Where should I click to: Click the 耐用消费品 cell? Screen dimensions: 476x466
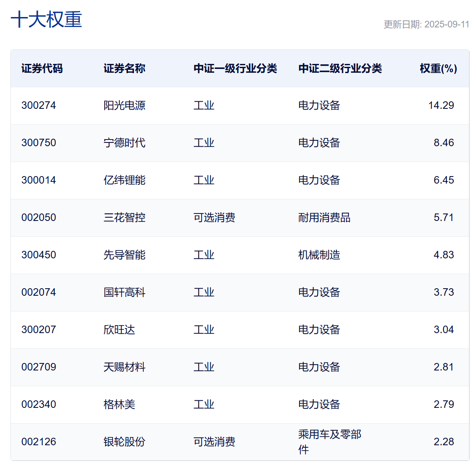coord(324,217)
